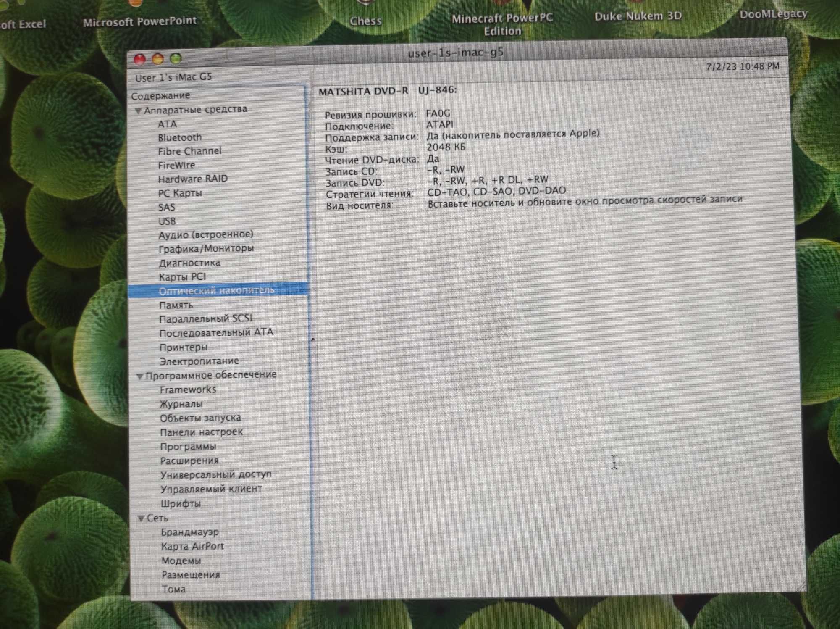Select Microsoft PowerPoint desktop icon label

(x=140, y=21)
